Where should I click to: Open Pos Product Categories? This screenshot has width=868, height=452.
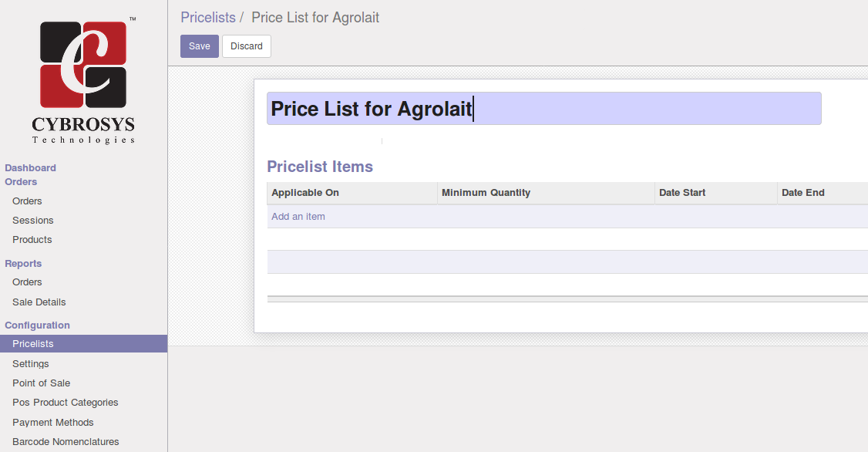(66, 402)
